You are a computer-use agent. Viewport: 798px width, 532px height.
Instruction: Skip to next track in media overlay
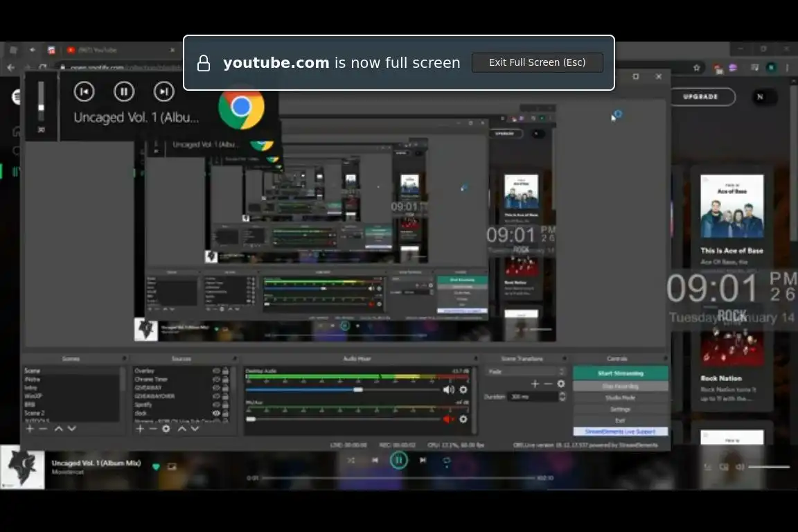[163, 91]
